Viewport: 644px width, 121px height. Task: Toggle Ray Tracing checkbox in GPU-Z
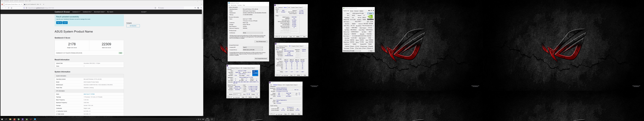[356, 48]
